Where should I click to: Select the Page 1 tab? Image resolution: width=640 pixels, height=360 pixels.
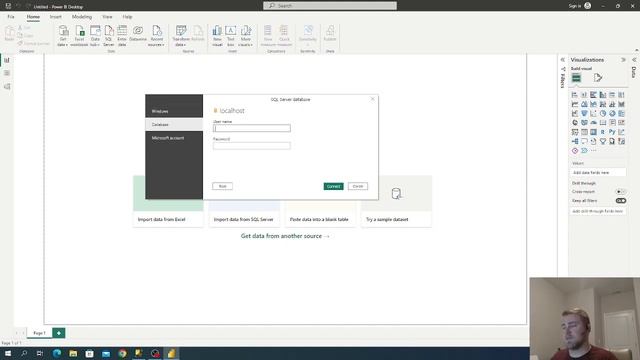(39, 333)
